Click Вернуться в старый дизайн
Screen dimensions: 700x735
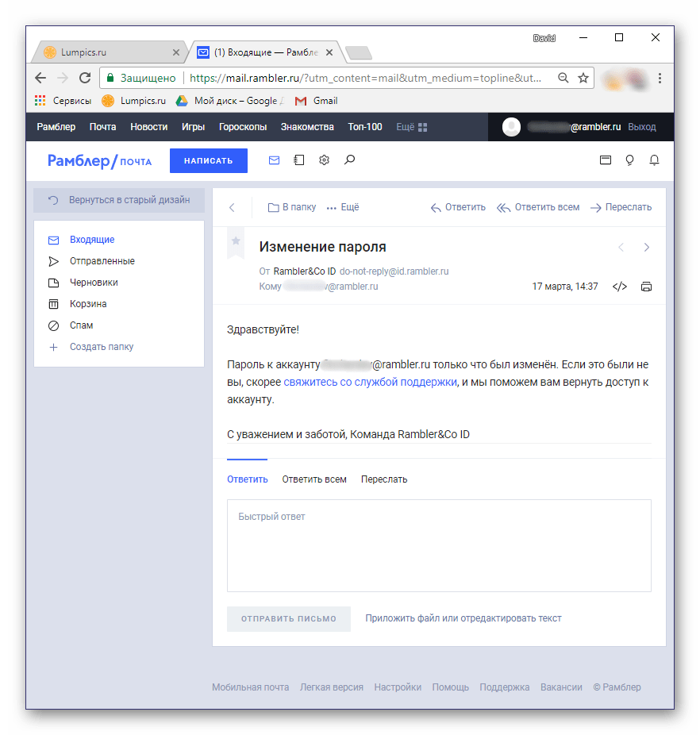point(119,200)
